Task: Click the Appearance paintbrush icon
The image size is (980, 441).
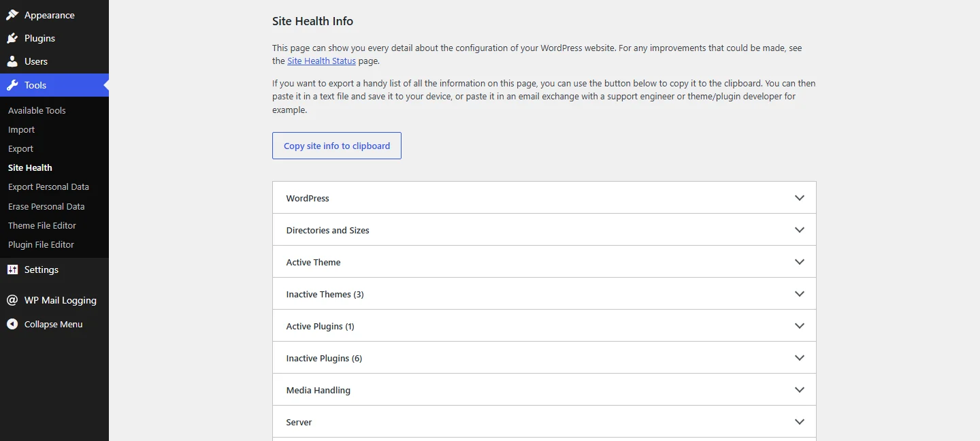Action: coord(12,15)
